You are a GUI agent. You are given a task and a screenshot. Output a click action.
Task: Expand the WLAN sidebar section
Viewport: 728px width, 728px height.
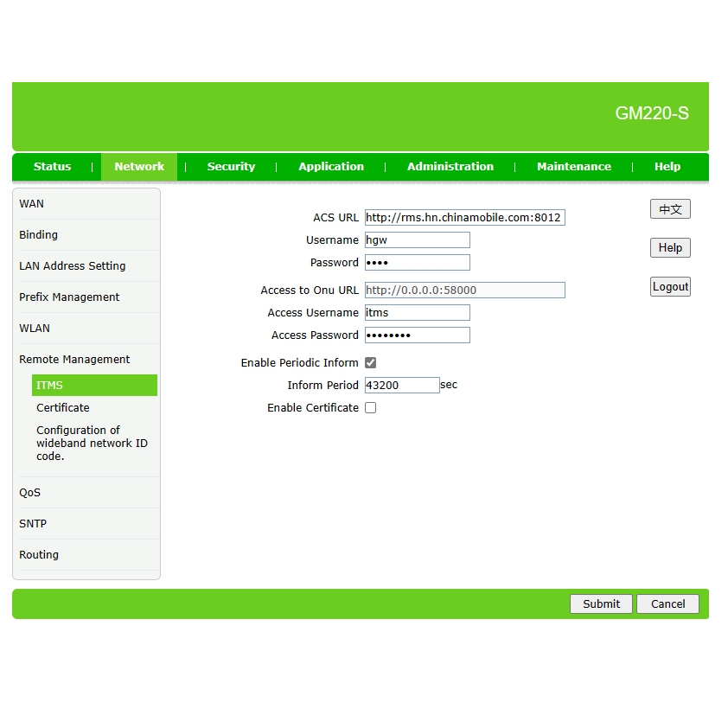click(35, 329)
